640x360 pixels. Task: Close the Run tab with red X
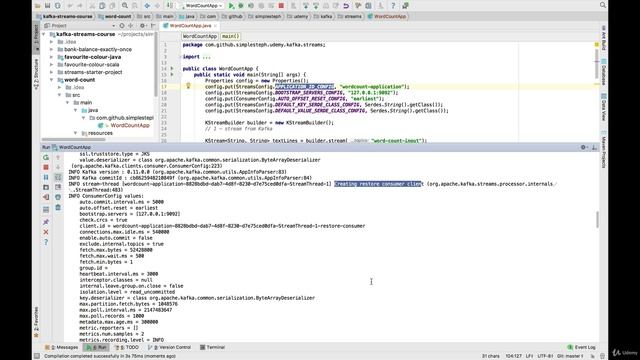click(x=46, y=232)
